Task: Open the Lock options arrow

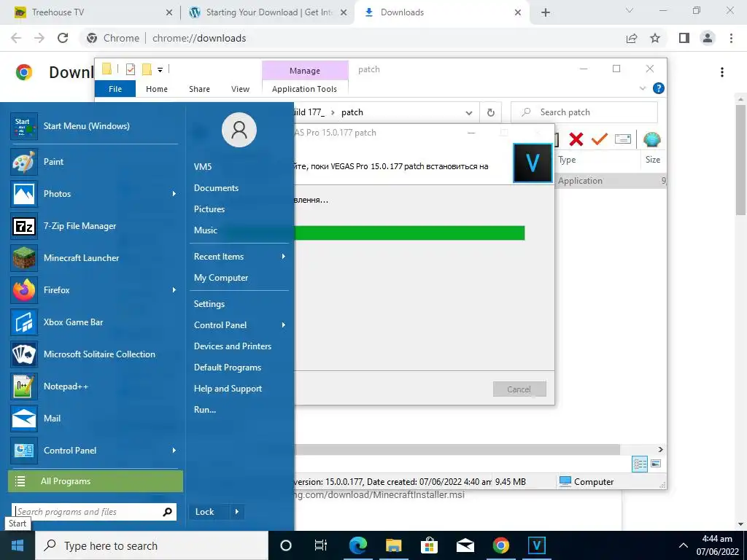Action: pyautogui.click(x=237, y=512)
